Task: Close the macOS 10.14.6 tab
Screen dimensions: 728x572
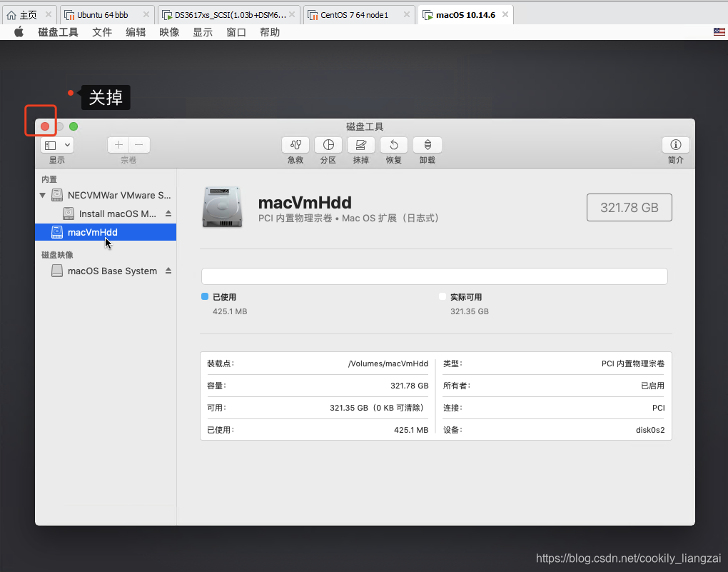Action: 505,14
